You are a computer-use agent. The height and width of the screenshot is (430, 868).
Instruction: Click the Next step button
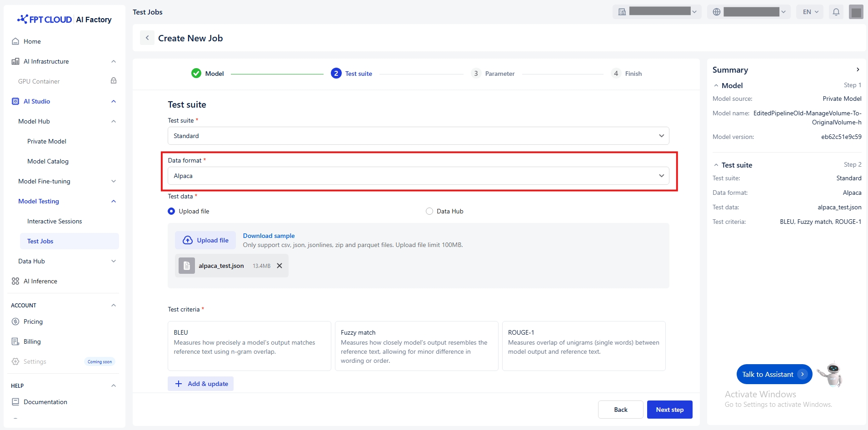pos(669,410)
